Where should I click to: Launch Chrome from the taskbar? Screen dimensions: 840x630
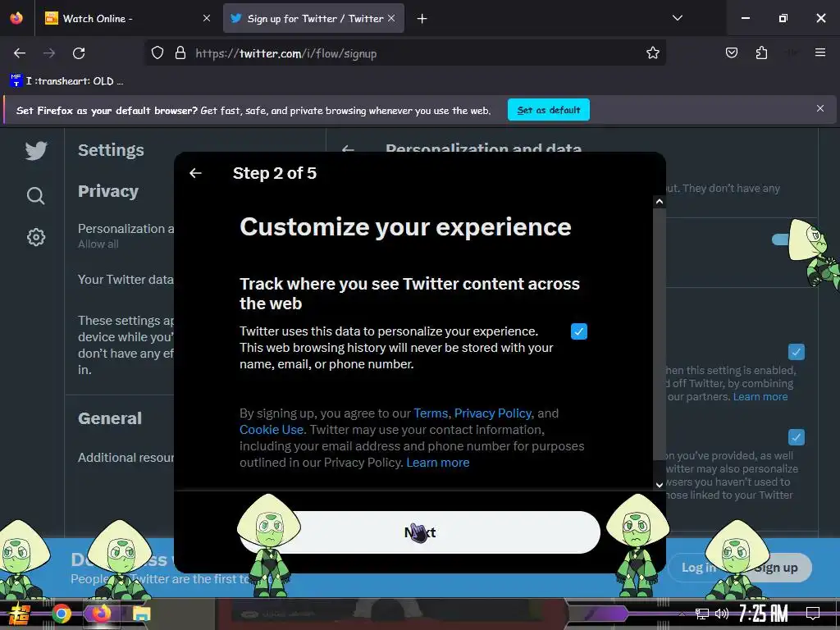(x=62, y=614)
